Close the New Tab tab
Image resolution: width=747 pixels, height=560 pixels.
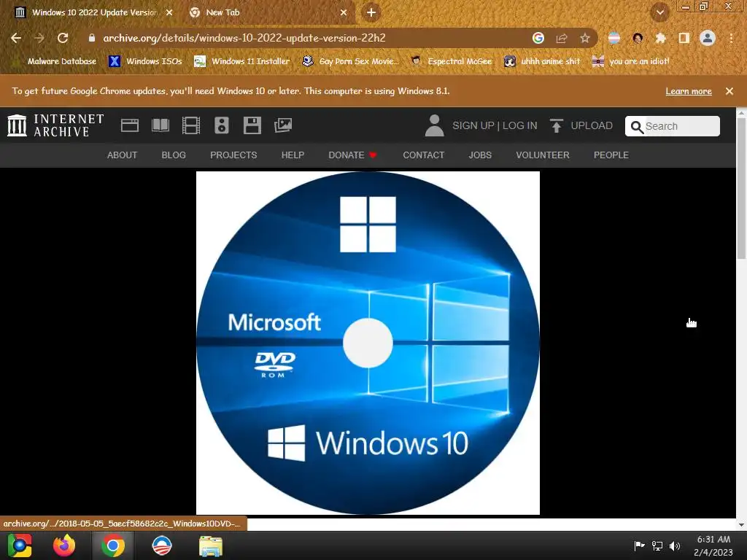coord(344,13)
